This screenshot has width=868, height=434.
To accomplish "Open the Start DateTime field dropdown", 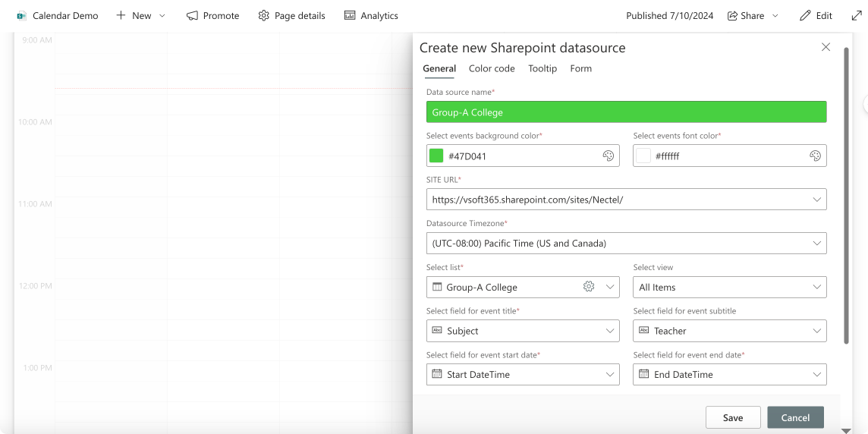I will coord(523,374).
